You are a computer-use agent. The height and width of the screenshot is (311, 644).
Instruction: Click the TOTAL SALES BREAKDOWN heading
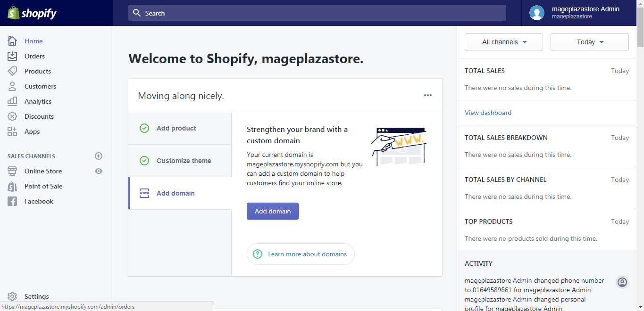506,138
